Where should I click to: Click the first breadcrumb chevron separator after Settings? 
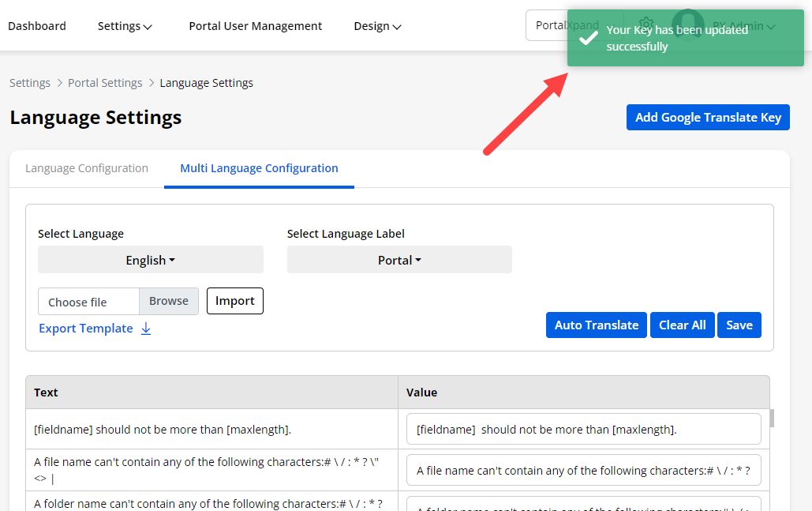[59, 83]
